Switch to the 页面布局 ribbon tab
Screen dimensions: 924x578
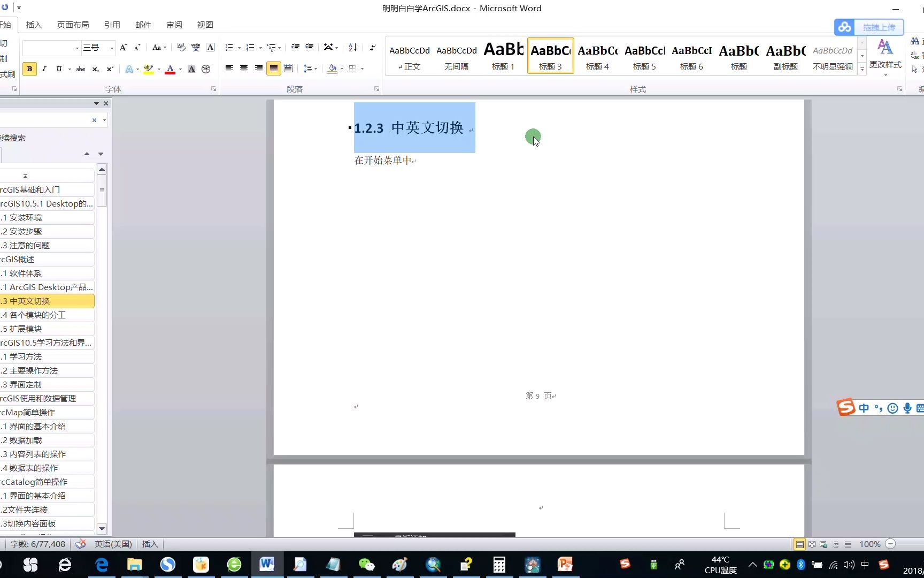(73, 25)
